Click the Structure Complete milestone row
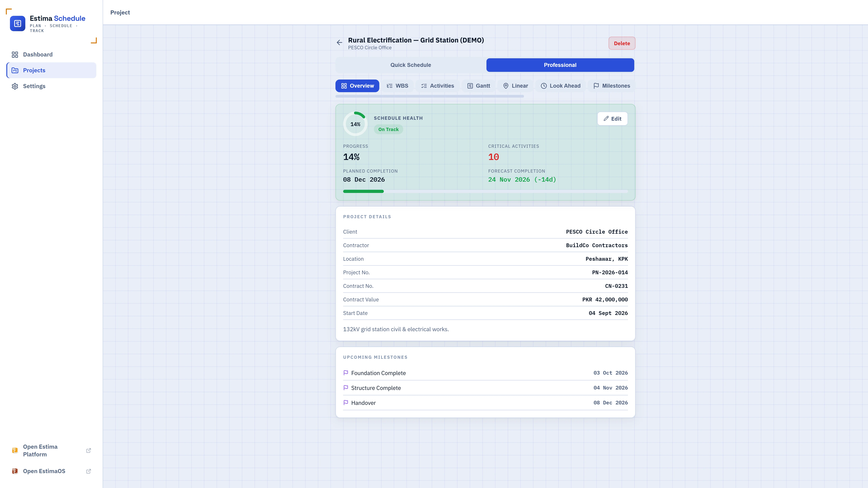The height and width of the screenshot is (488, 868). tap(485, 388)
